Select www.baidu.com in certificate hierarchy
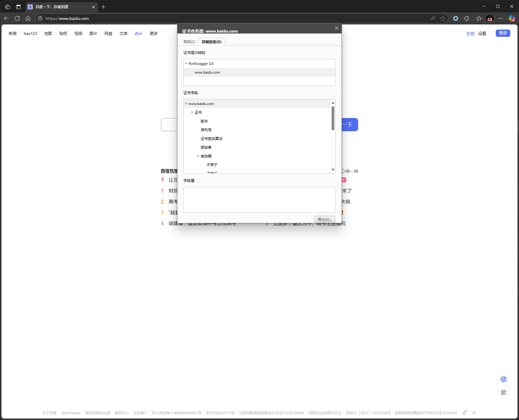Screen dimensions: 519x420 pos(259,72)
